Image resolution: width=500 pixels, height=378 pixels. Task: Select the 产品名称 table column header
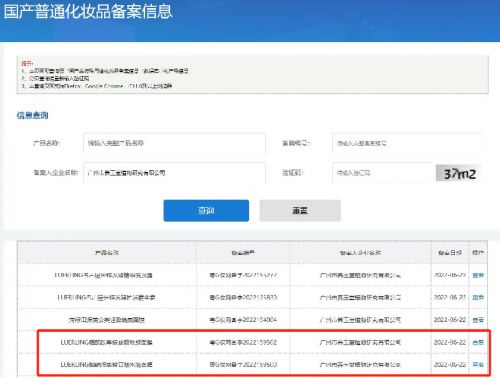[107, 253]
